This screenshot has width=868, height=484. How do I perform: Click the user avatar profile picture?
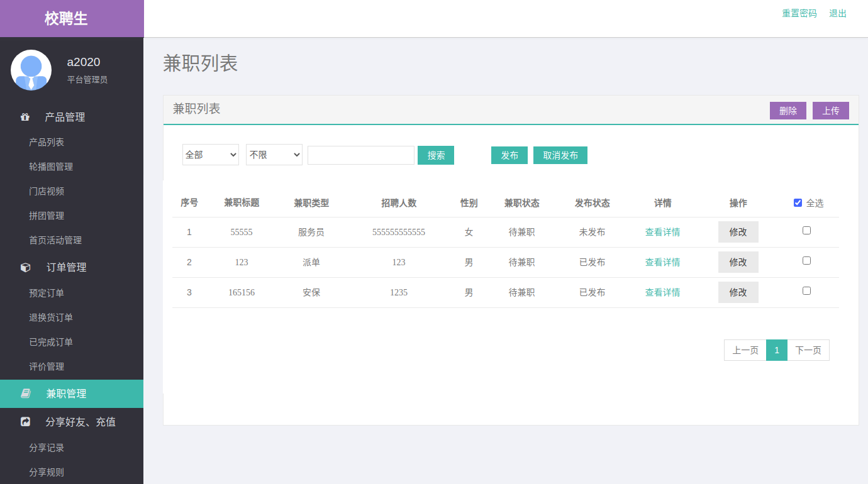[31, 70]
